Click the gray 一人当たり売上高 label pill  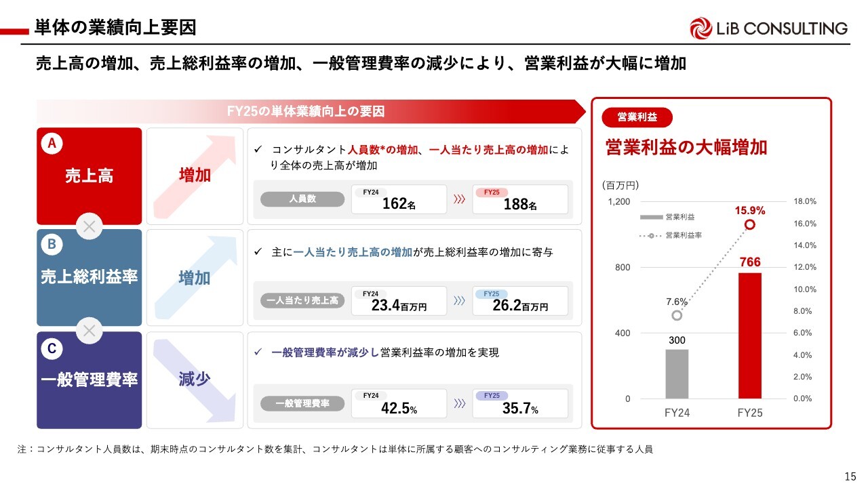click(x=302, y=301)
